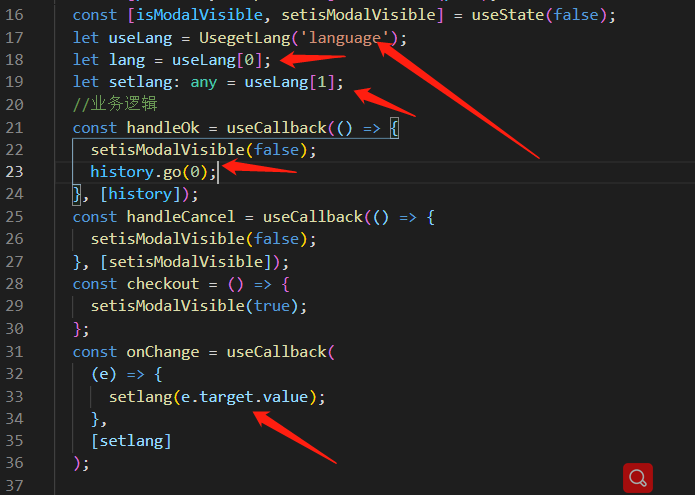Click the red magnifier search icon
695x495 pixels.
click(637, 478)
